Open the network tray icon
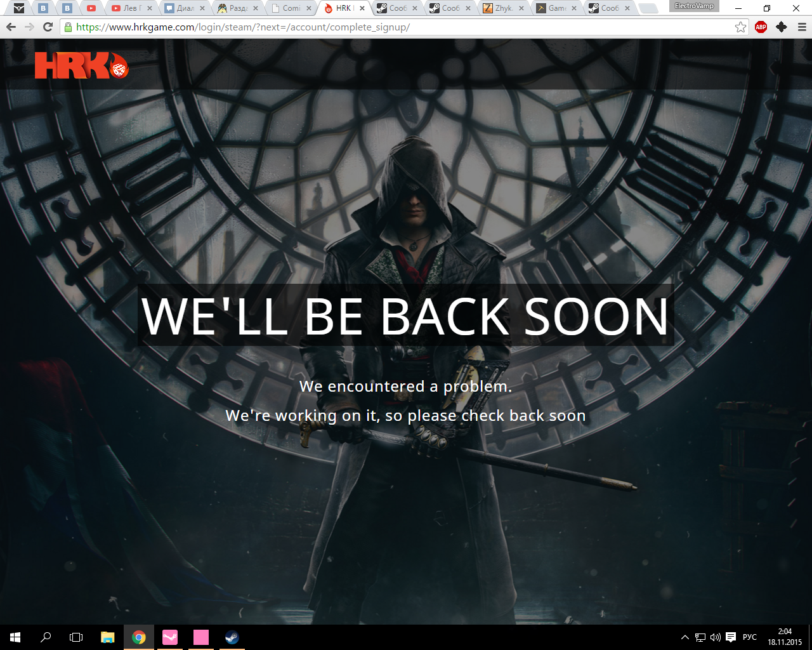The height and width of the screenshot is (650, 812). [x=700, y=637]
